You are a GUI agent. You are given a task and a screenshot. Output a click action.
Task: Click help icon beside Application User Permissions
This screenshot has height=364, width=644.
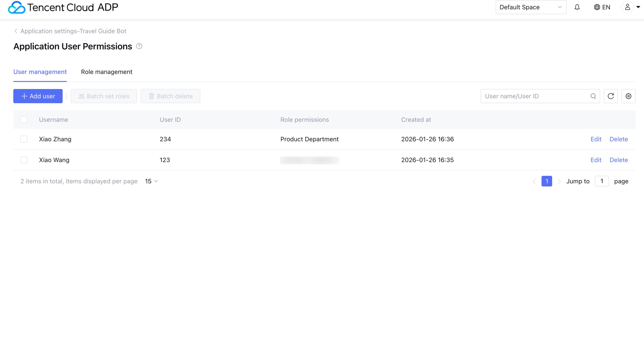tap(139, 46)
